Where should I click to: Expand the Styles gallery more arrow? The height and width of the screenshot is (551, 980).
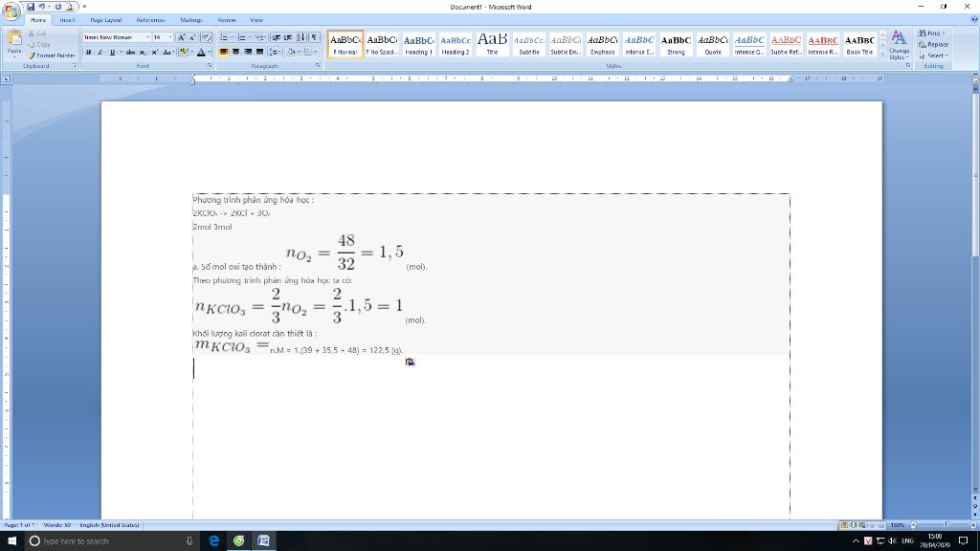[882, 56]
